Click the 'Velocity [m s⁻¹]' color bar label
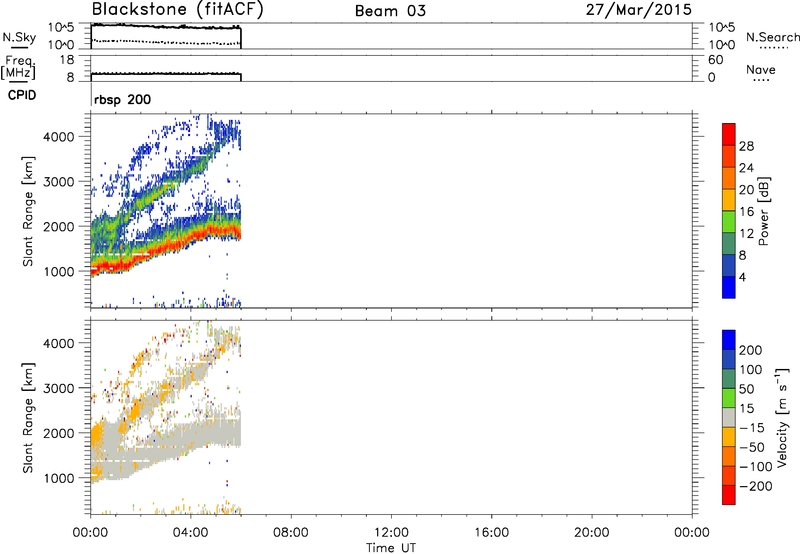 click(x=782, y=417)
